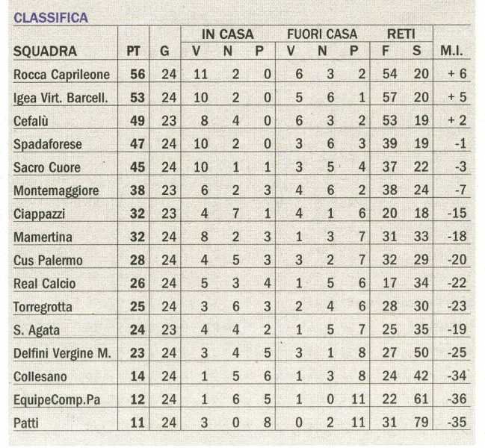Click the PT column header

pyautogui.click(x=133, y=52)
